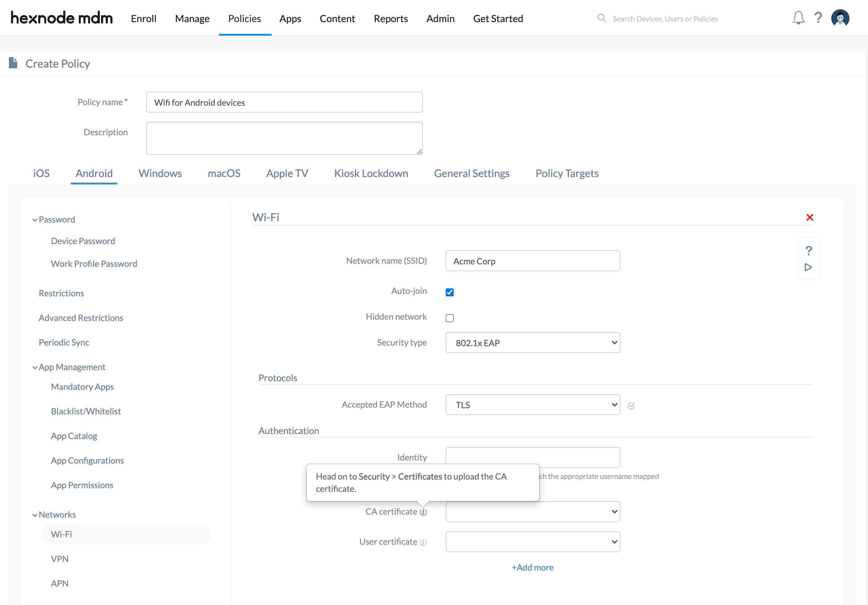This screenshot has height=605, width=868.
Task: Click the hexnode mdm logo
Action: 61,18
